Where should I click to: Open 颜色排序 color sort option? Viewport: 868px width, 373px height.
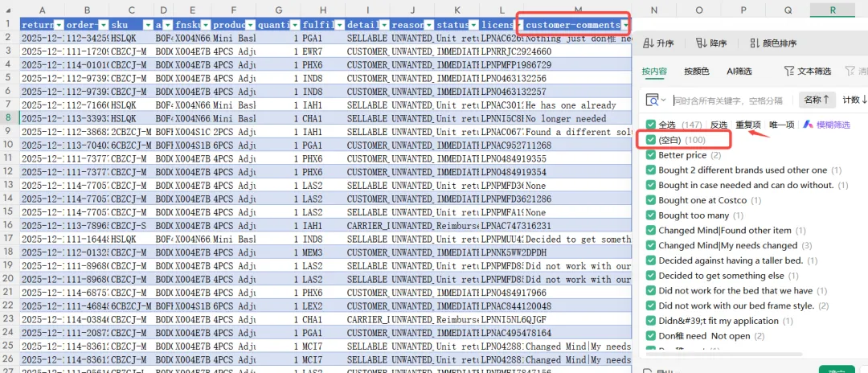pos(773,43)
